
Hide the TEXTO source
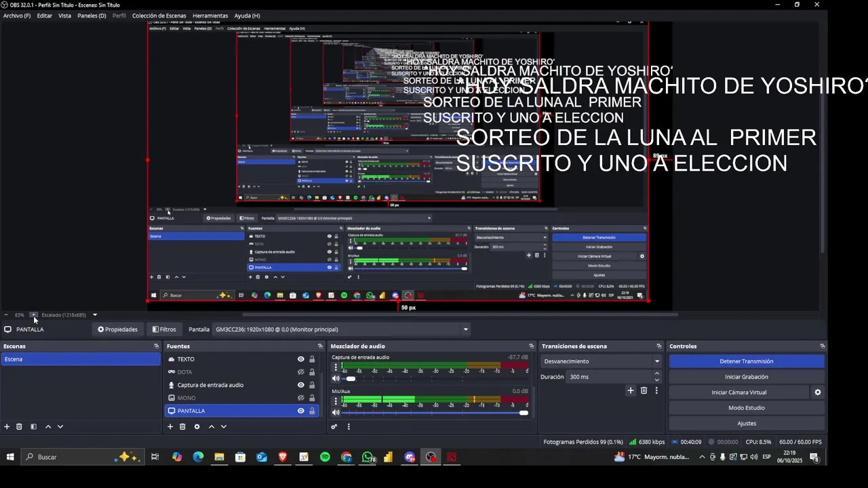(x=300, y=359)
